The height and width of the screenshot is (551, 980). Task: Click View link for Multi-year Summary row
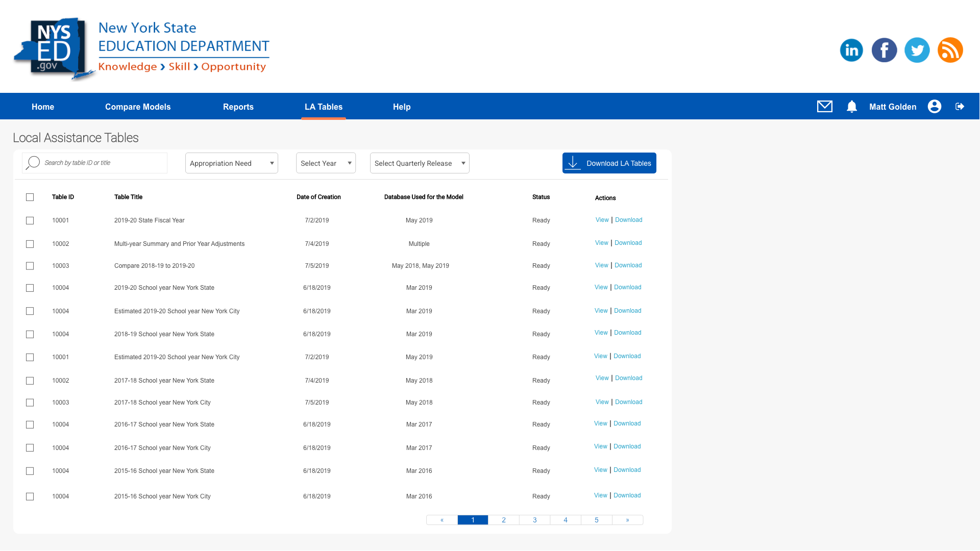point(601,243)
